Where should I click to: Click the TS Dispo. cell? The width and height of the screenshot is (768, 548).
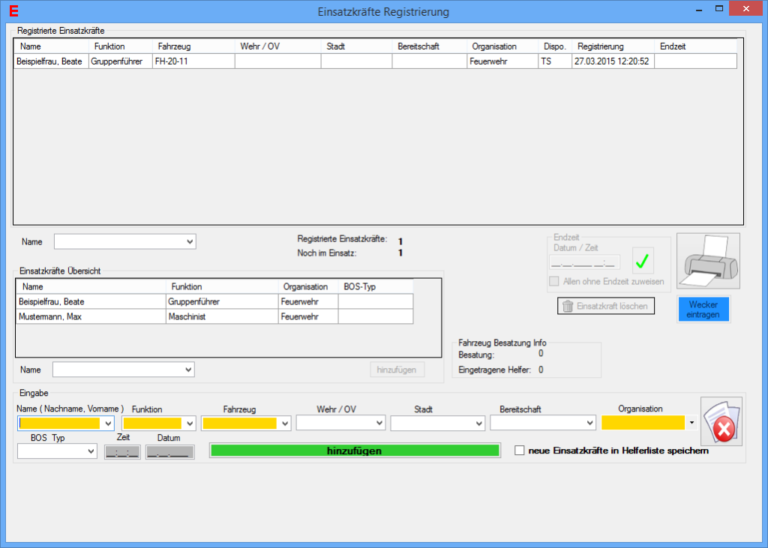click(x=555, y=61)
